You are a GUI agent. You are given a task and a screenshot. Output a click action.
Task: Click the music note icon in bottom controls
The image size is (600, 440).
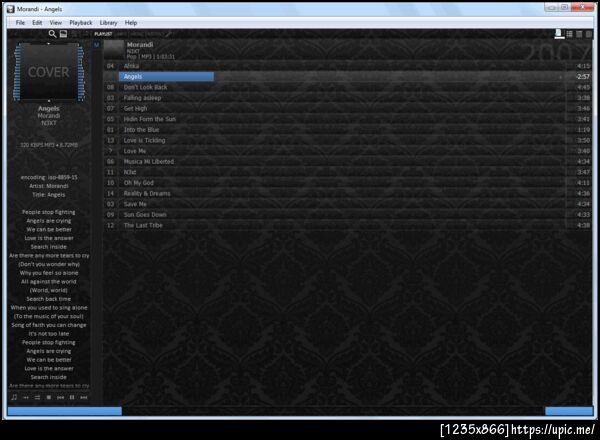(x=14, y=397)
